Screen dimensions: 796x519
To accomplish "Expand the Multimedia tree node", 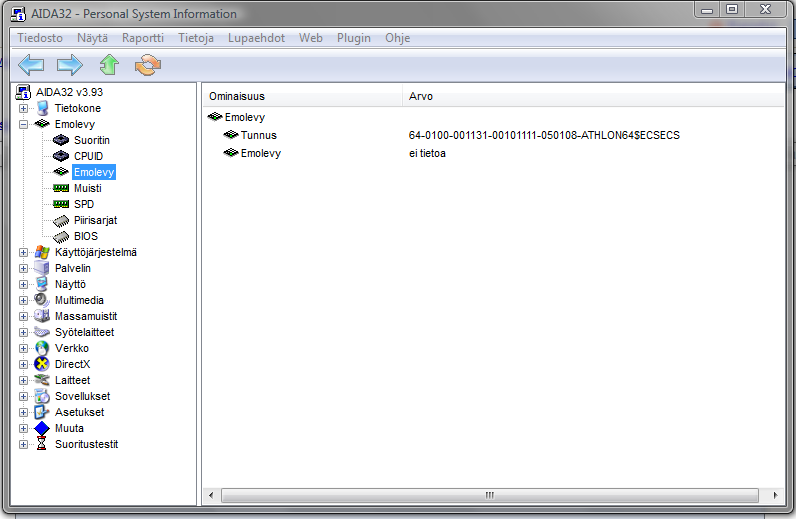I will 23,300.
